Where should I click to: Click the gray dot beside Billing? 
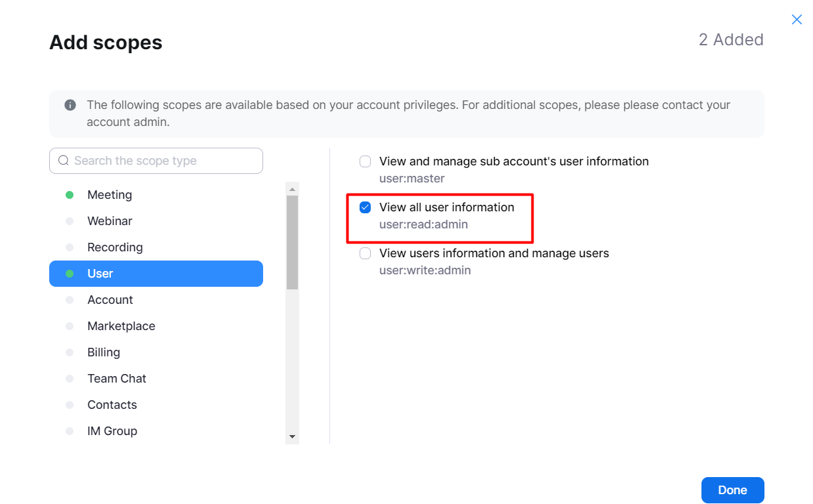[x=70, y=352]
